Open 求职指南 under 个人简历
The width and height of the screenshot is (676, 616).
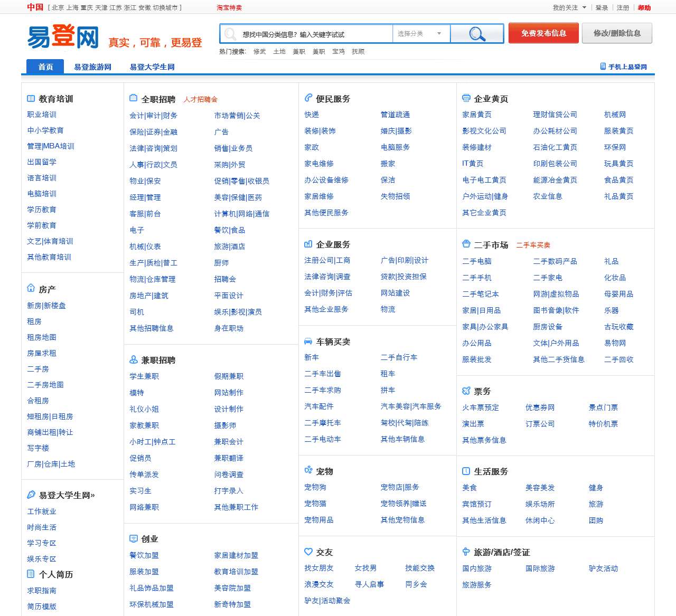coord(42,591)
